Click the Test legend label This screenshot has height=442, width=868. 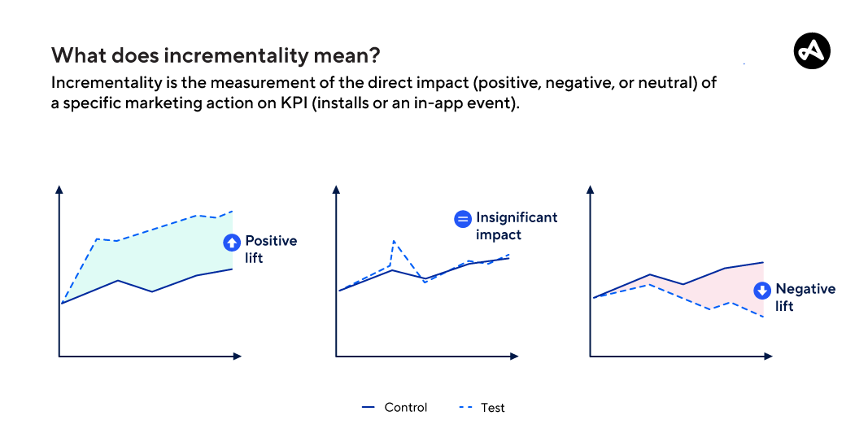coord(492,407)
